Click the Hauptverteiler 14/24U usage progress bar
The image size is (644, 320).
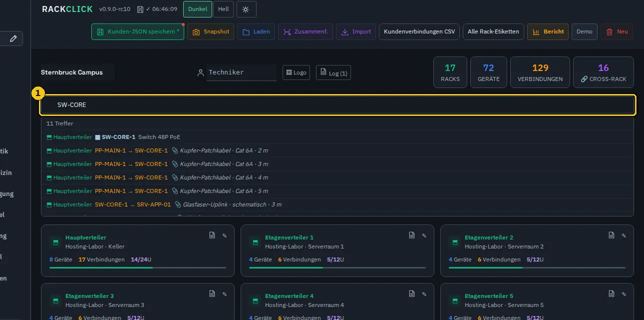point(138,267)
